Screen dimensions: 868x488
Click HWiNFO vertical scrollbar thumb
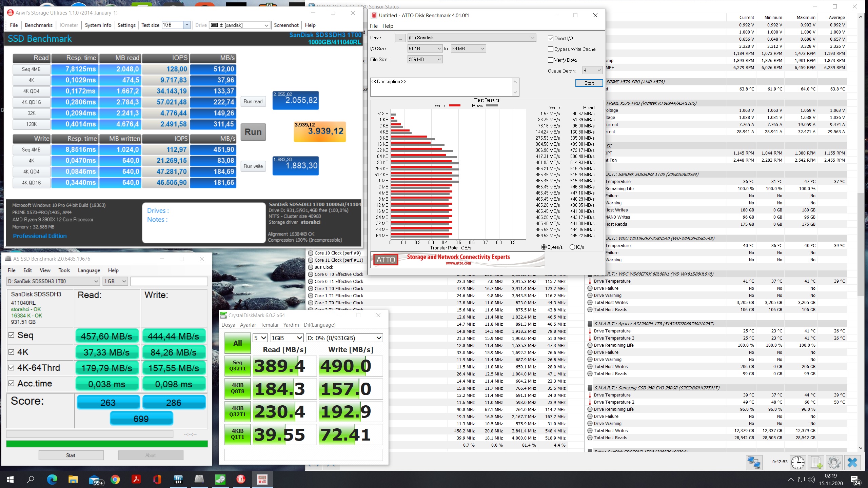coord(861,244)
